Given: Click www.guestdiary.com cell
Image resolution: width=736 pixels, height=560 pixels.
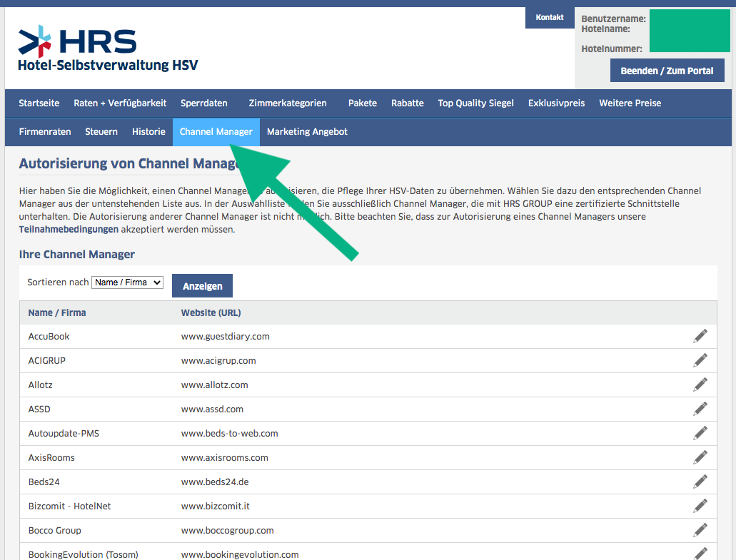Looking at the screenshot, I should click(x=226, y=336).
